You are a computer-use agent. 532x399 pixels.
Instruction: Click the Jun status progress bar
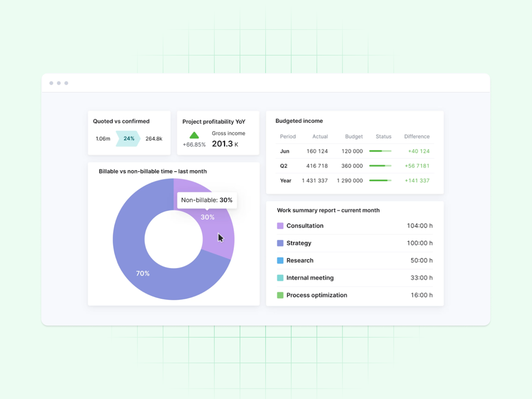pos(380,151)
